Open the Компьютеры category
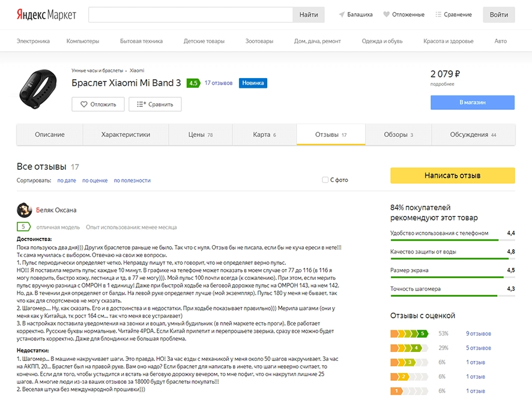The height and width of the screenshot is (412, 532). tap(83, 41)
